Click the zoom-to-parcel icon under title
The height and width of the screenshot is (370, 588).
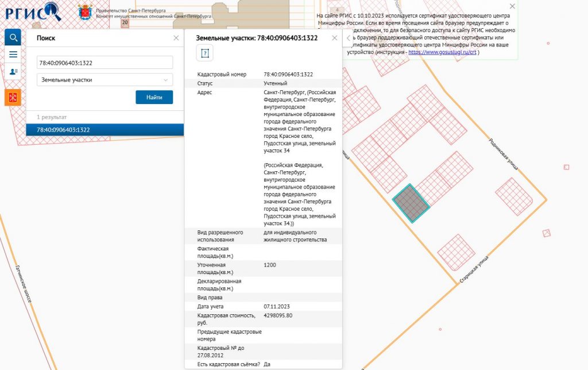(x=204, y=53)
